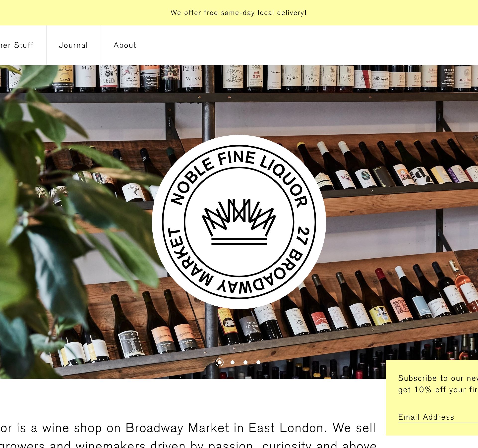Open the About page link
This screenshot has width=478, height=448.
(125, 45)
